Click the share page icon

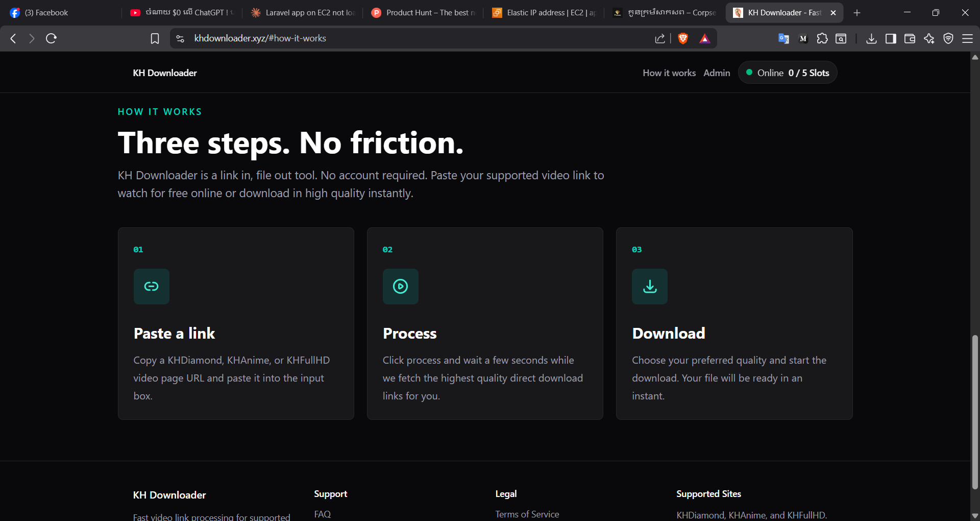click(x=660, y=38)
